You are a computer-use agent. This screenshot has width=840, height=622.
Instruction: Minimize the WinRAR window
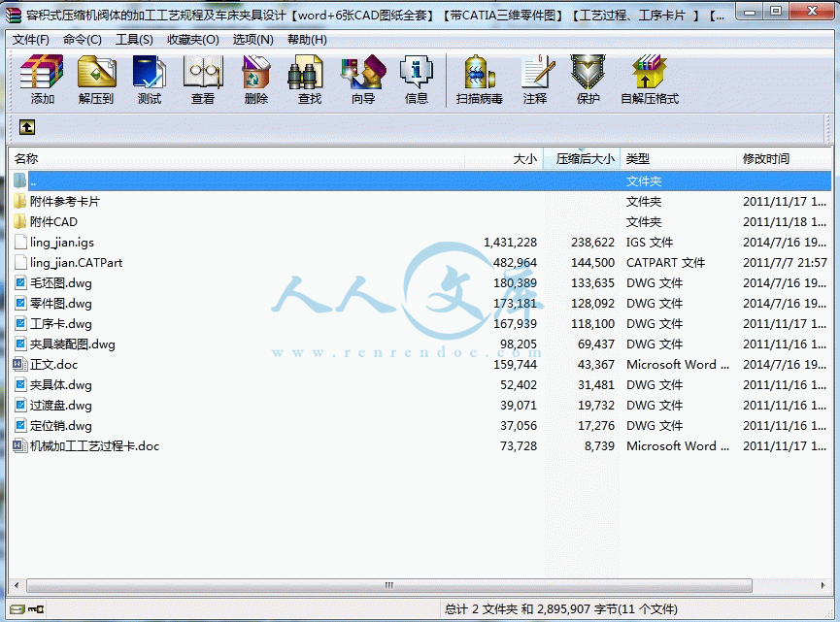click(750, 12)
